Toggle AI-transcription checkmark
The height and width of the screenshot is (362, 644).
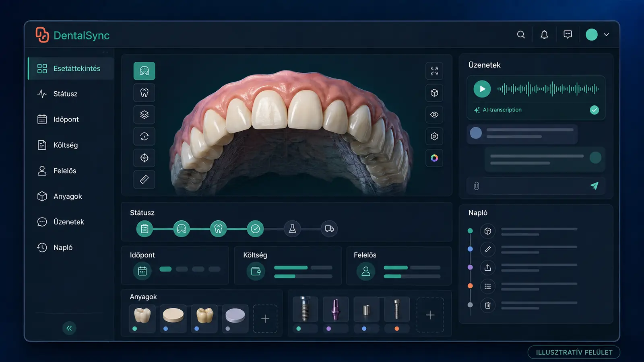[x=594, y=110]
